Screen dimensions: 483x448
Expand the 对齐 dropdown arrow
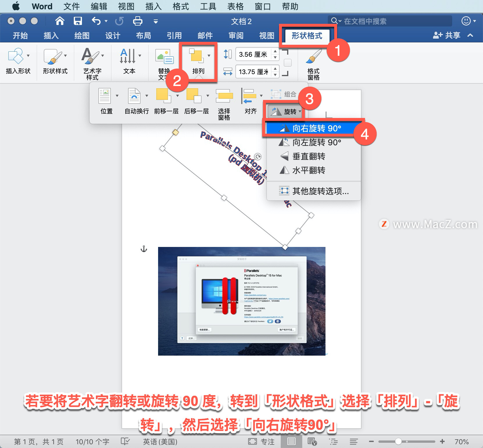coord(261,96)
